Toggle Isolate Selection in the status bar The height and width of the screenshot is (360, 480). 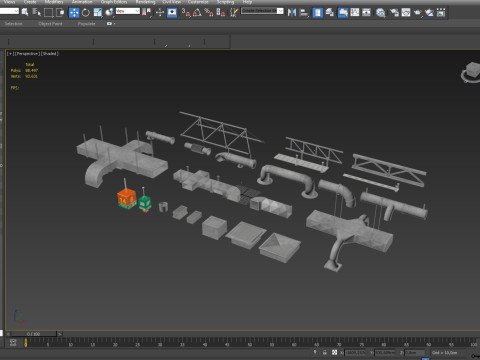tap(315, 352)
